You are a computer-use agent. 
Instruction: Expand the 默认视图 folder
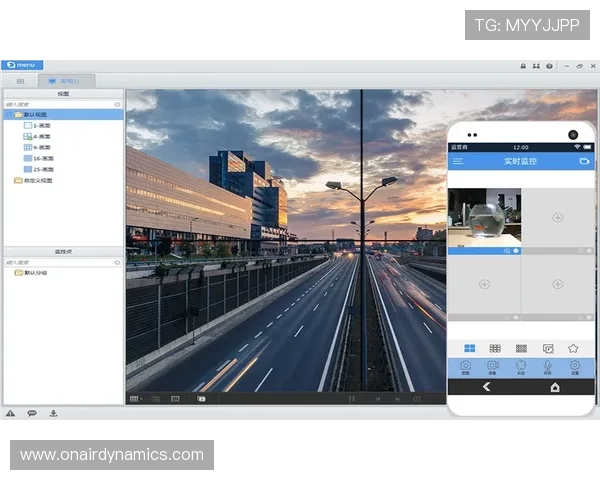point(30,115)
